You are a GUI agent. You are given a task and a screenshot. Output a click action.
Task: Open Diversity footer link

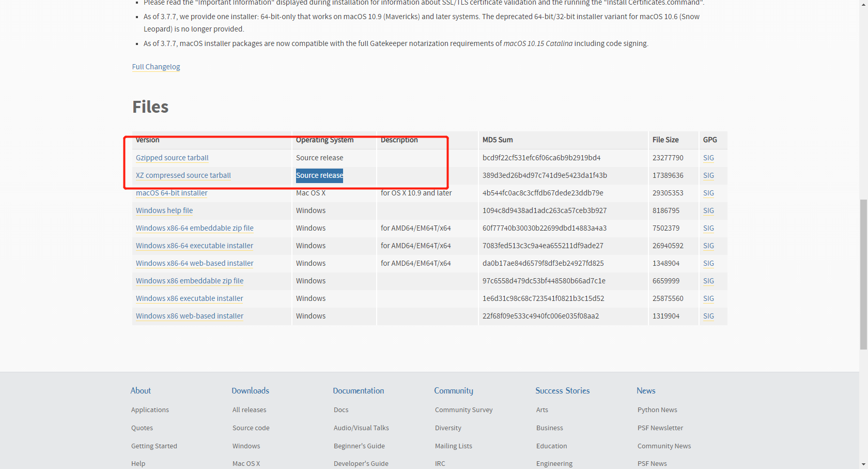pyautogui.click(x=448, y=428)
